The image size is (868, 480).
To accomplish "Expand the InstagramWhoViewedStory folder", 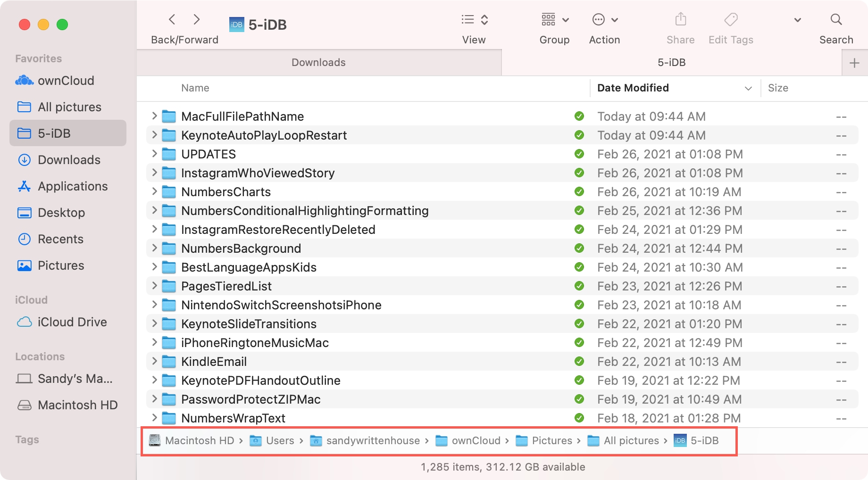I will coord(154,173).
